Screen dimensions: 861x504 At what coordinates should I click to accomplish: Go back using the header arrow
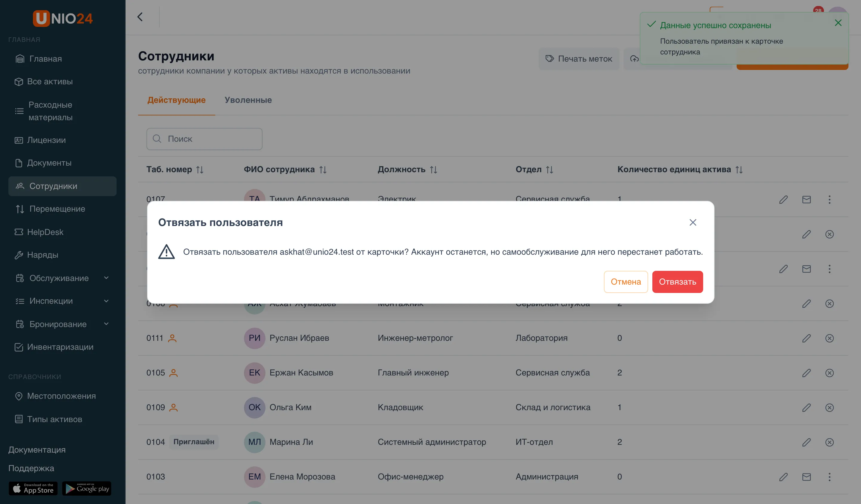click(140, 17)
